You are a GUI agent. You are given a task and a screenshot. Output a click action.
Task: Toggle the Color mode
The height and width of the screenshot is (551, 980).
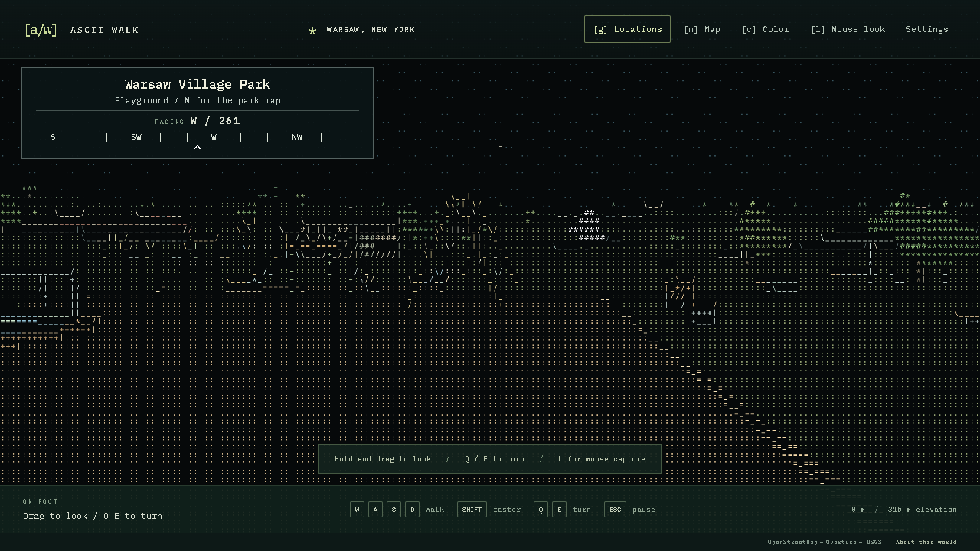click(766, 29)
